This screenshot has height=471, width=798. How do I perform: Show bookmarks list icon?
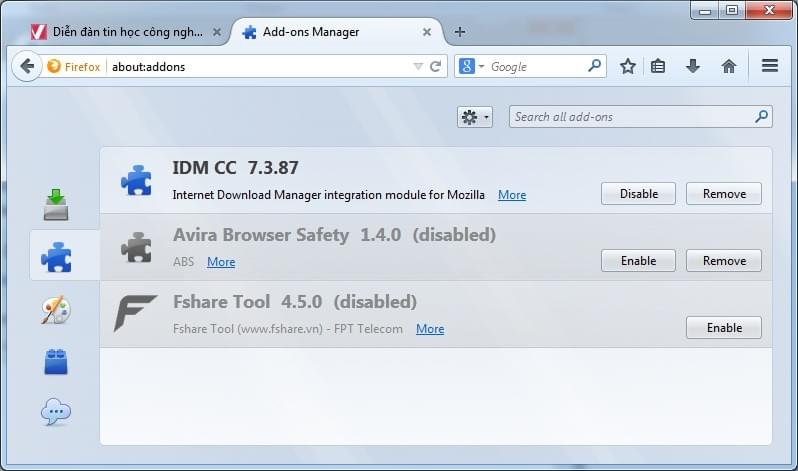[x=658, y=66]
